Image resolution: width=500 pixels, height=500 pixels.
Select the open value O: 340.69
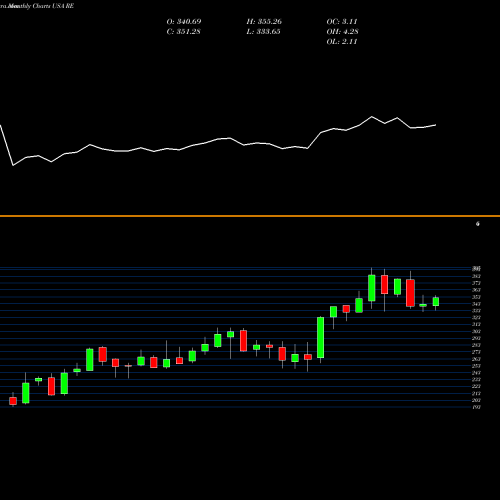184,22
